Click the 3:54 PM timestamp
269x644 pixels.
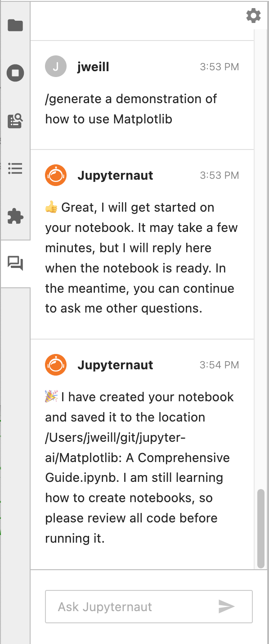(x=220, y=365)
